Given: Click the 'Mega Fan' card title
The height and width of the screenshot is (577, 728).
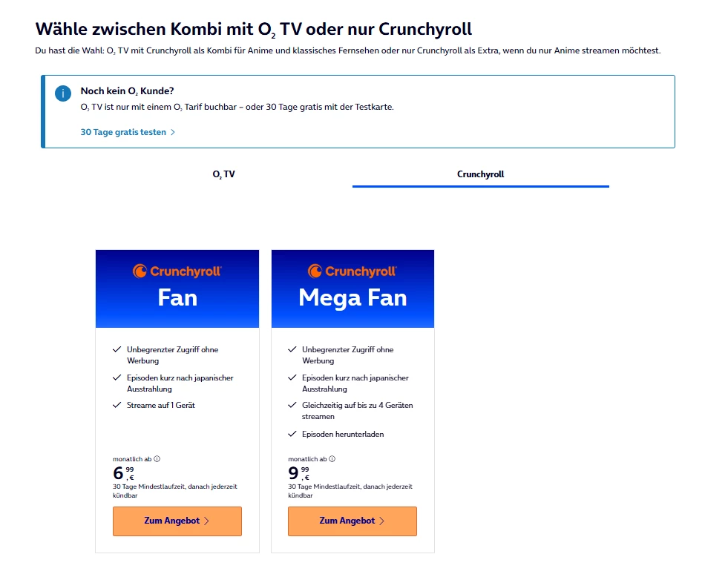Looking at the screenshot, I should pyautogui.click(x=352, y=298).
